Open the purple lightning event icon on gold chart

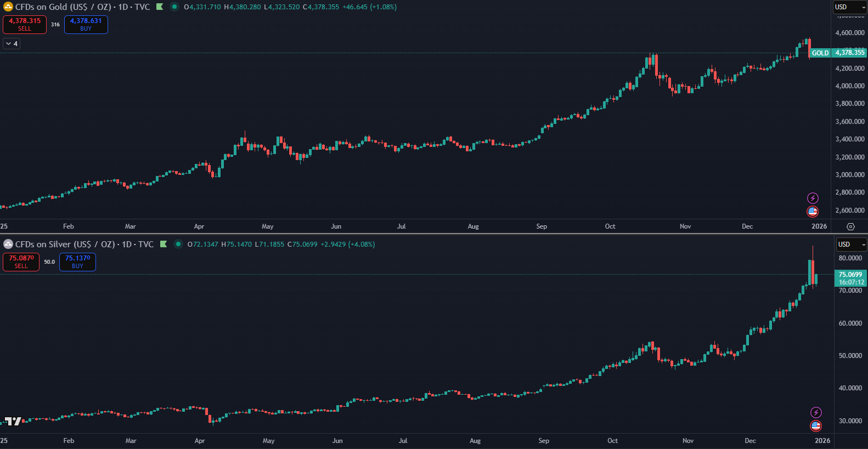(x=813, y=198)
